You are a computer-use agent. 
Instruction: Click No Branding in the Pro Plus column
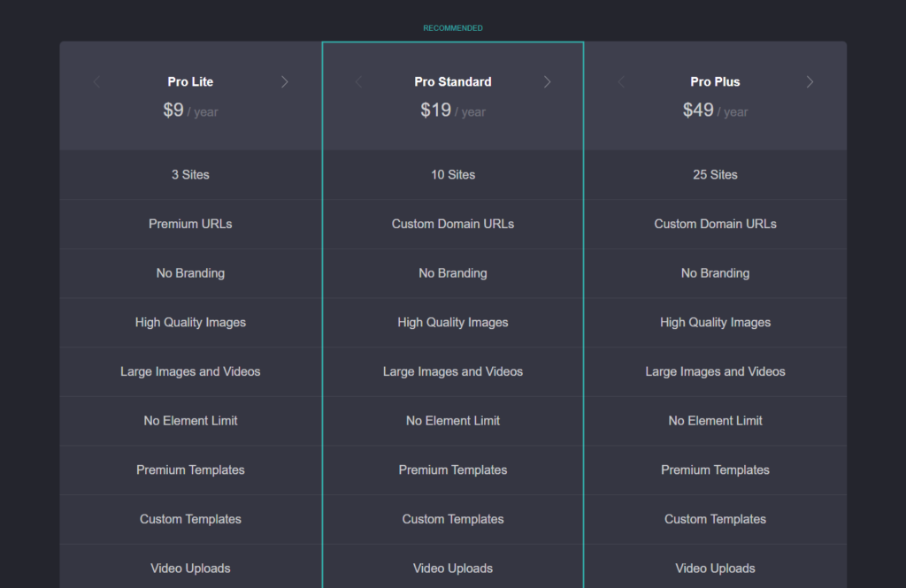pos(715,272)
